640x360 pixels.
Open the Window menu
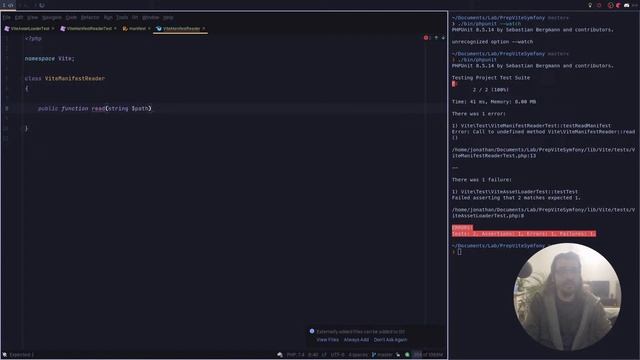click(151, 18)
